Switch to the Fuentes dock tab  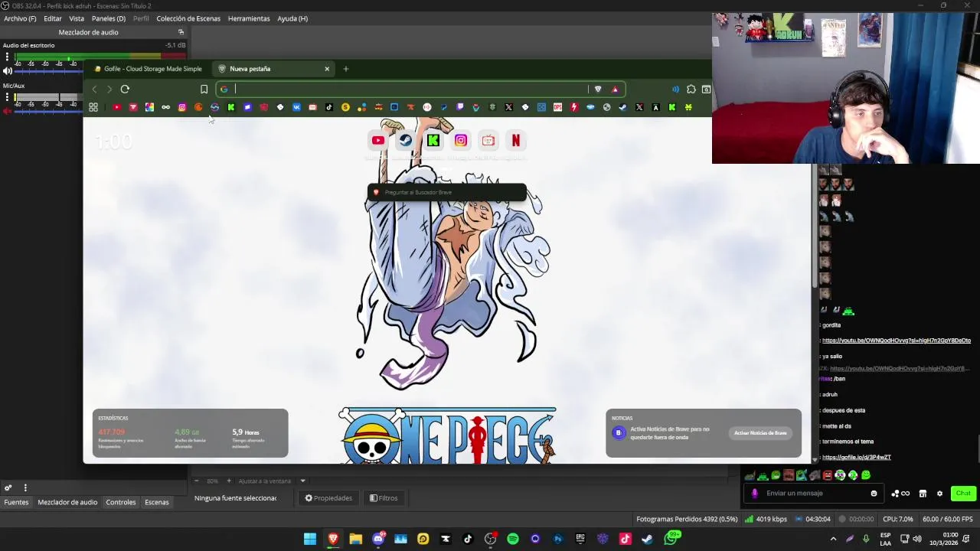pos(16,502)
